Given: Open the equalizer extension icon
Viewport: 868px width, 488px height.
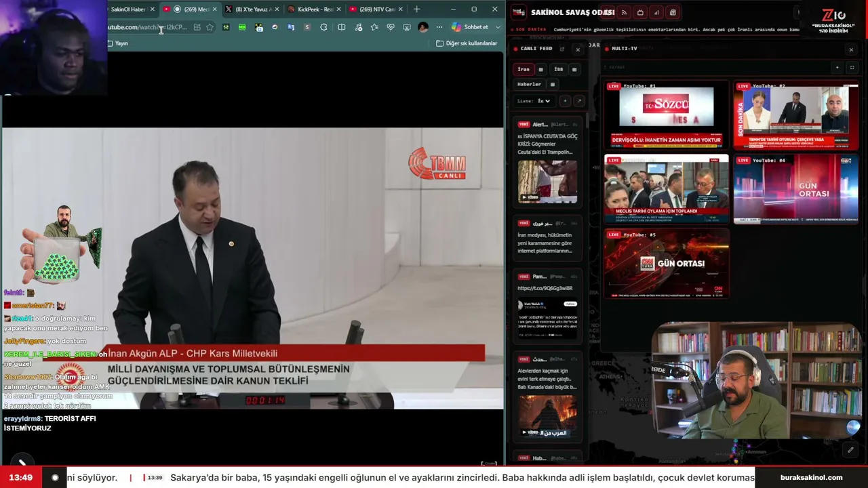Looking at the screenshot, I should pyautogui.click(x=226, y=27).
